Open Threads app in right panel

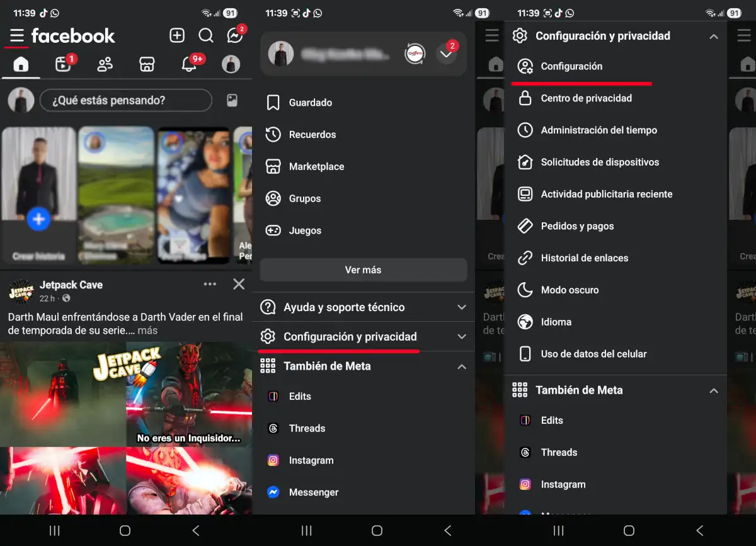616,452
